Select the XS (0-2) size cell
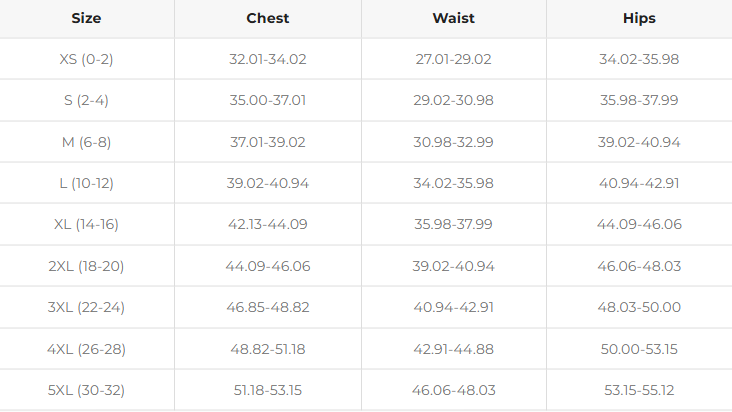The height and width of the screenshot is (412, 732). pos(86,59)
